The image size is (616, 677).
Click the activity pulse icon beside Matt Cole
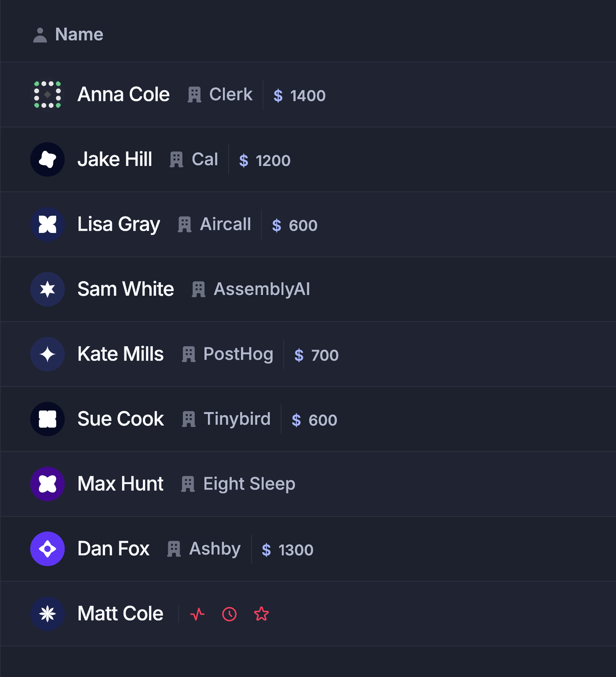pyautogui.click(x=197, y=614)
